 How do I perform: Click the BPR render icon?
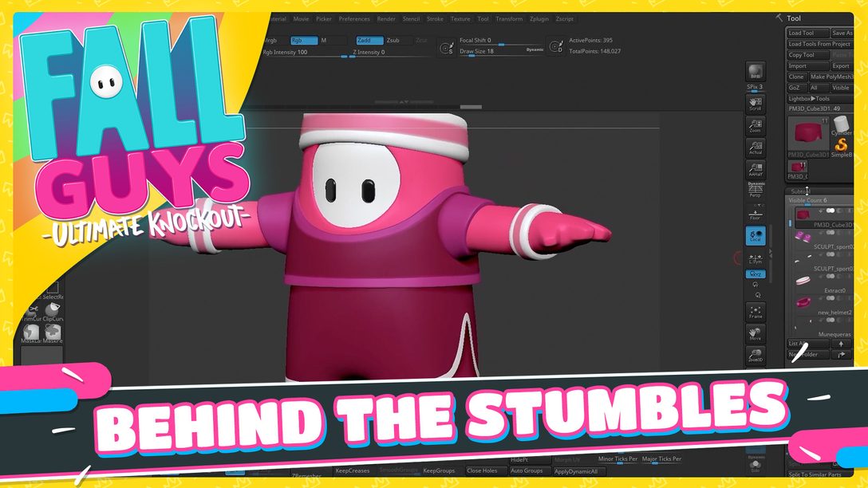(755, 72)
